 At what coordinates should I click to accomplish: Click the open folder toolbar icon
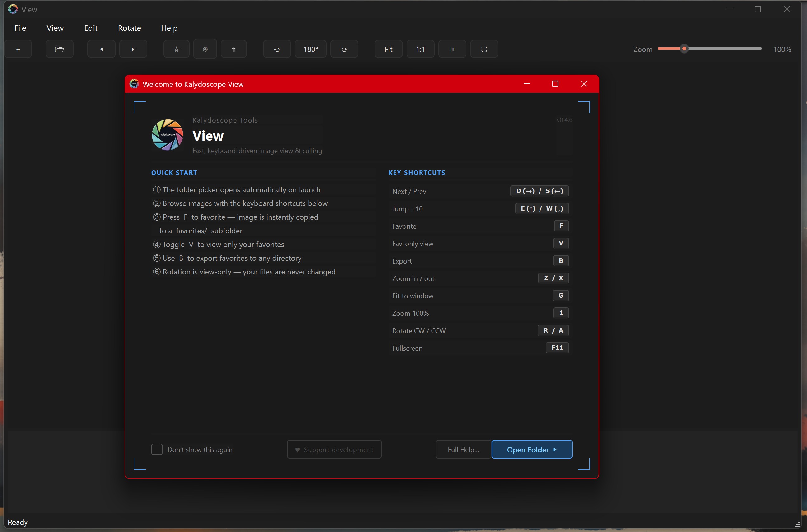59,49
